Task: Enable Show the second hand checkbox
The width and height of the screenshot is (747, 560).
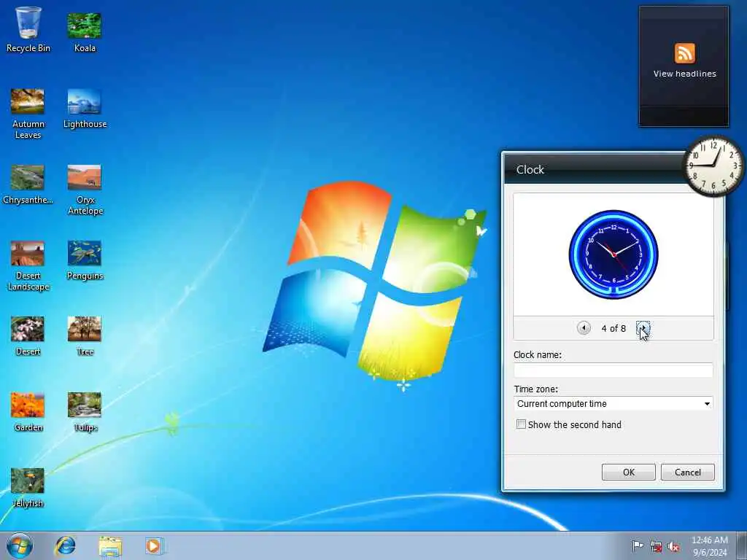Action: [521, 424]
